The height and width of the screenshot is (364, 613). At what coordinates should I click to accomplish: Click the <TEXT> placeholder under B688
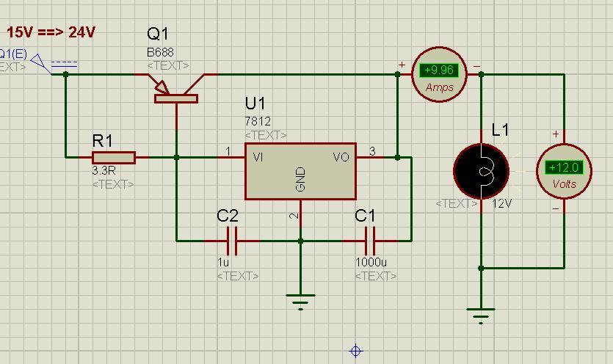click(168, 66)
